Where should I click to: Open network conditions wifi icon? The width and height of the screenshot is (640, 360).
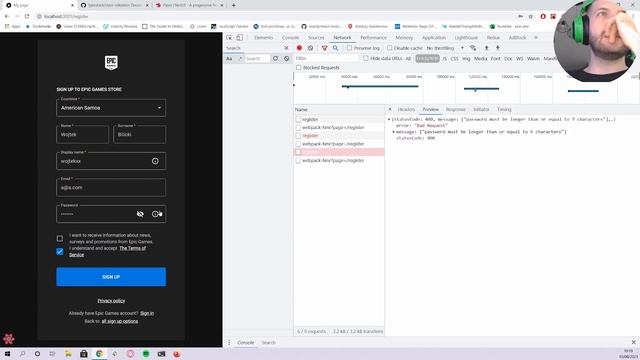pyautogui.click(x=473, y=48)
